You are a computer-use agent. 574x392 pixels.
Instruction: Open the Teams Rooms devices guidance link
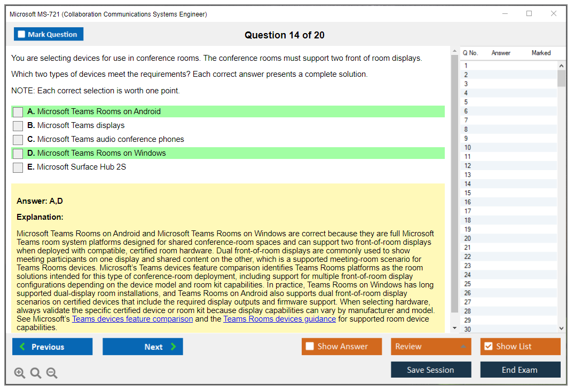tap(280, 319)
